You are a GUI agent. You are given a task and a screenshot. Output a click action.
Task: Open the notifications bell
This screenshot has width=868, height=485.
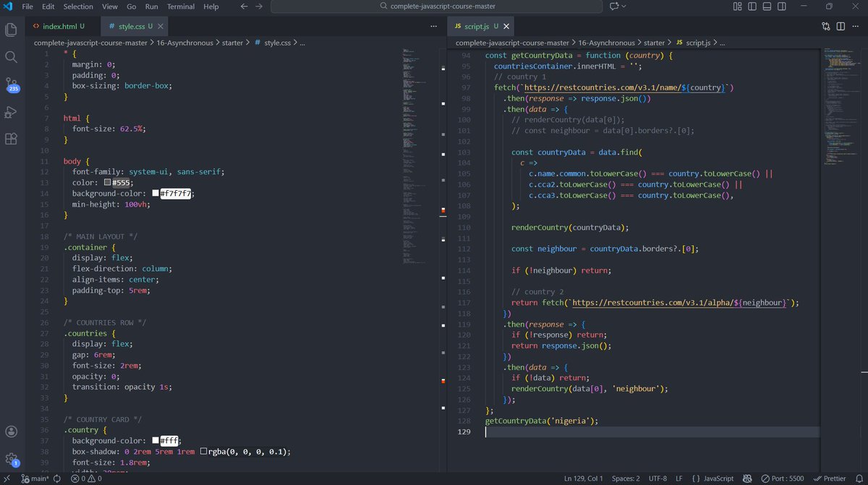(858, 478)
